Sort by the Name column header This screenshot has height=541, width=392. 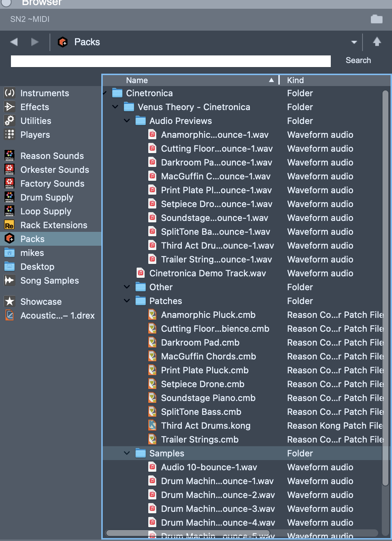191,80
